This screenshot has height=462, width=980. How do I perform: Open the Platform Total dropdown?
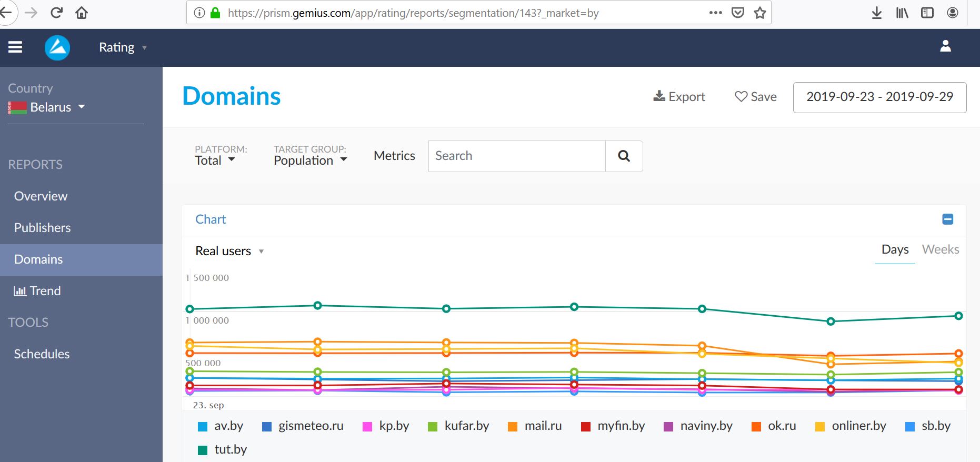tap(215, 160)
